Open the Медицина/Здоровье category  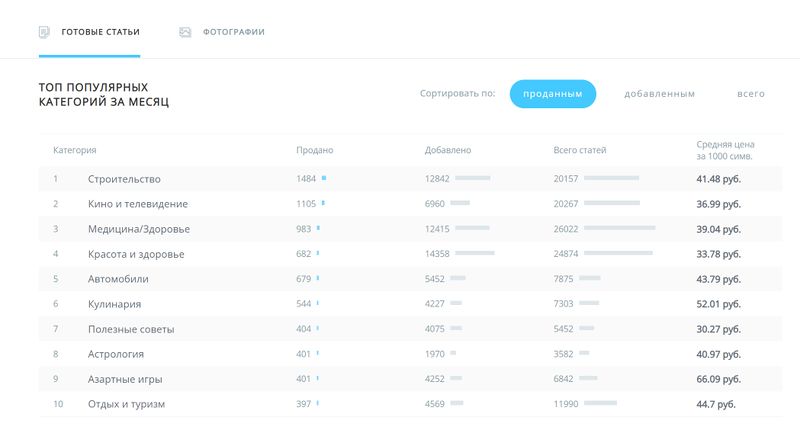click(139, 229)
